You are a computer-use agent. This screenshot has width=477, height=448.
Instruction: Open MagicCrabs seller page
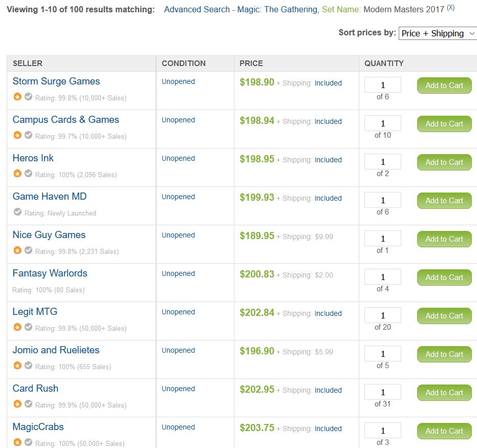(38, 427)
